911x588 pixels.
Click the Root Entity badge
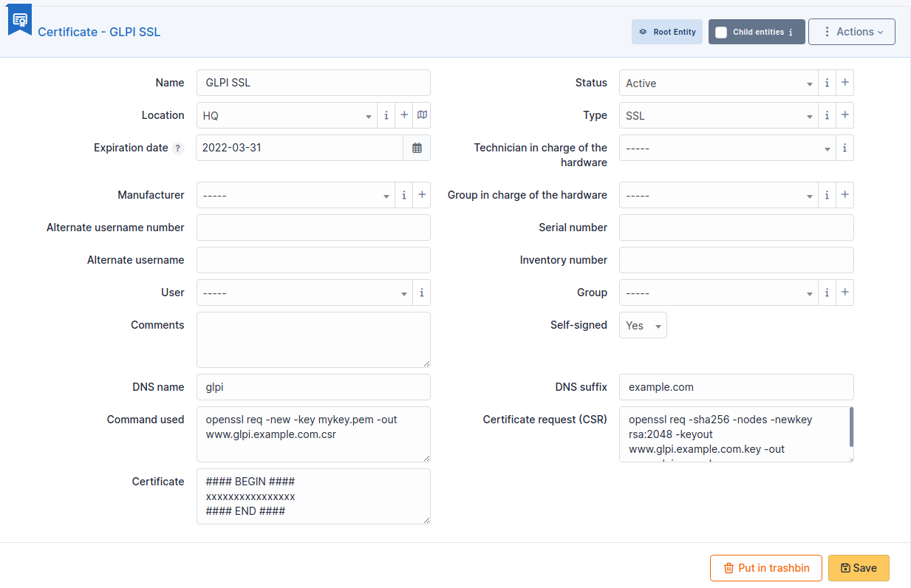click(667, 32)
